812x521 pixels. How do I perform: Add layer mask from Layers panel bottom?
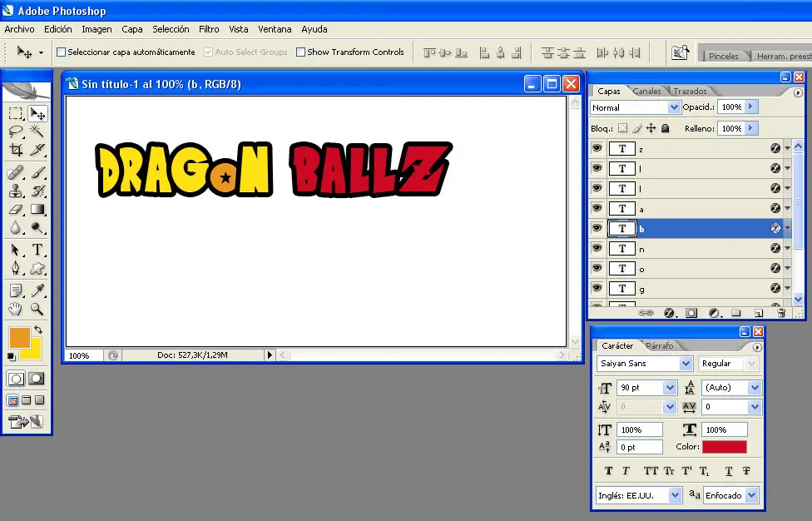(x=691, y=313)
